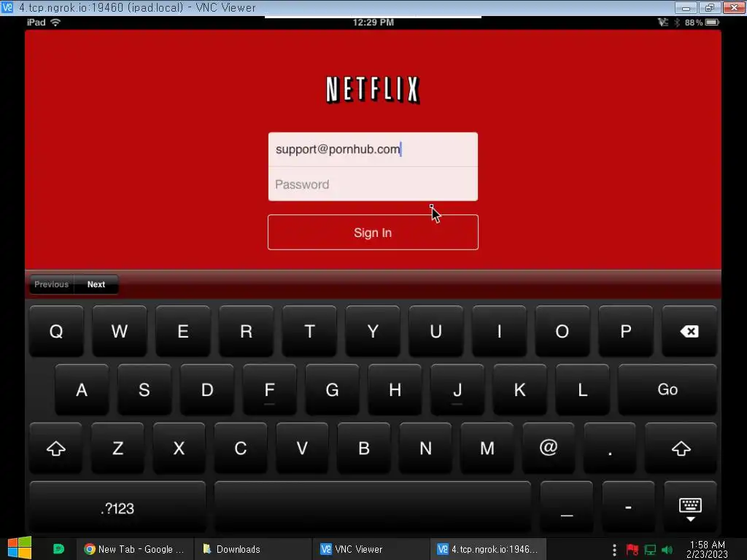Tap the Sign In button
Image resolution: width=747 pixels, height=560 pixels.
point(373,233)
